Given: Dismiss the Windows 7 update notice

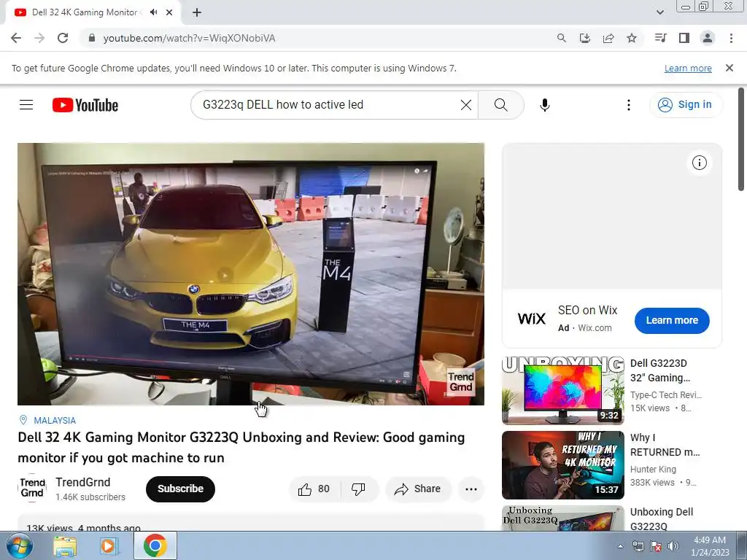Looking at the screenshot, I should (729, 68).
